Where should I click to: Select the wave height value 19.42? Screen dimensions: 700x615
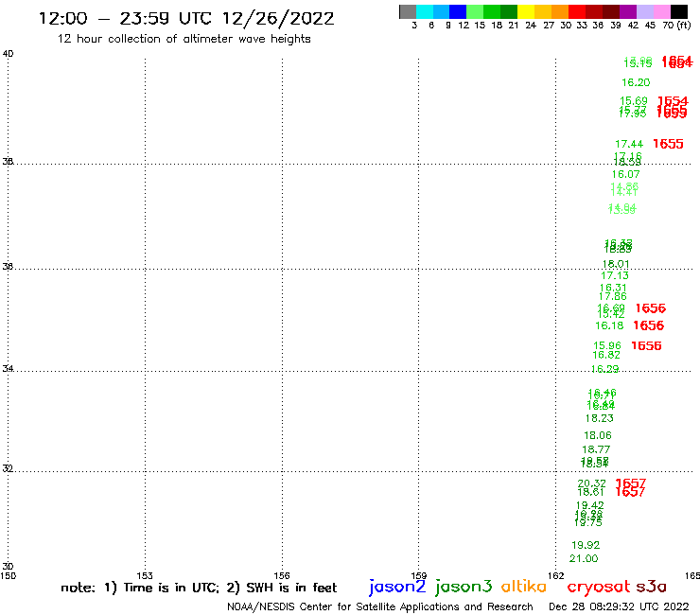tap(589, 505)
